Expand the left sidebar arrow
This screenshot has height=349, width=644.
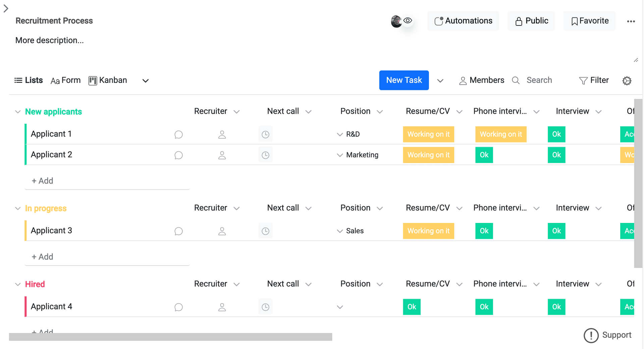click(6, 8)
